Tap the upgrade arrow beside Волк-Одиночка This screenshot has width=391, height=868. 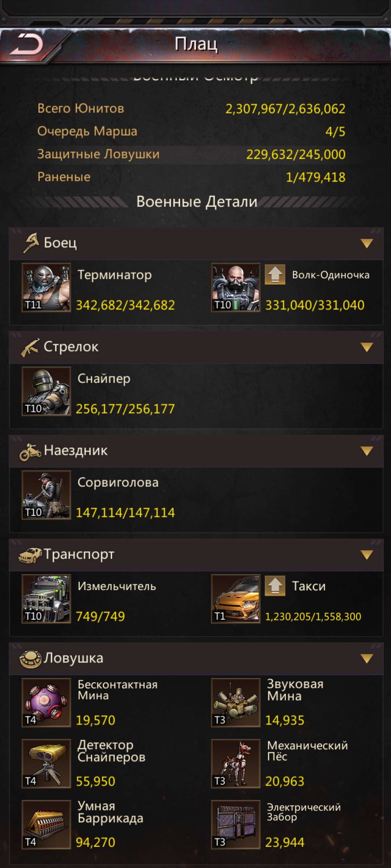[x=275, y=275]
